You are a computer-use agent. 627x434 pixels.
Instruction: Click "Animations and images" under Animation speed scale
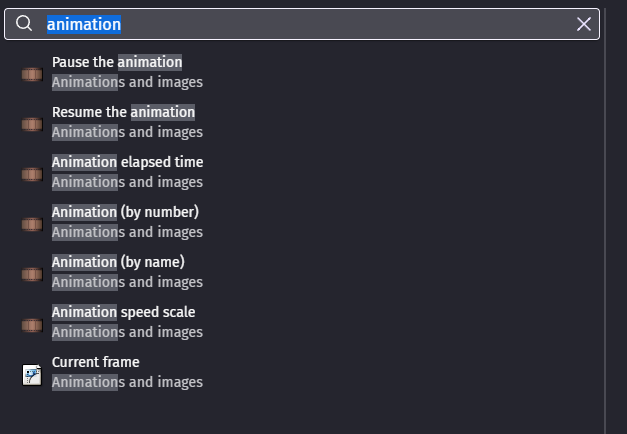[x=127, y=332]
